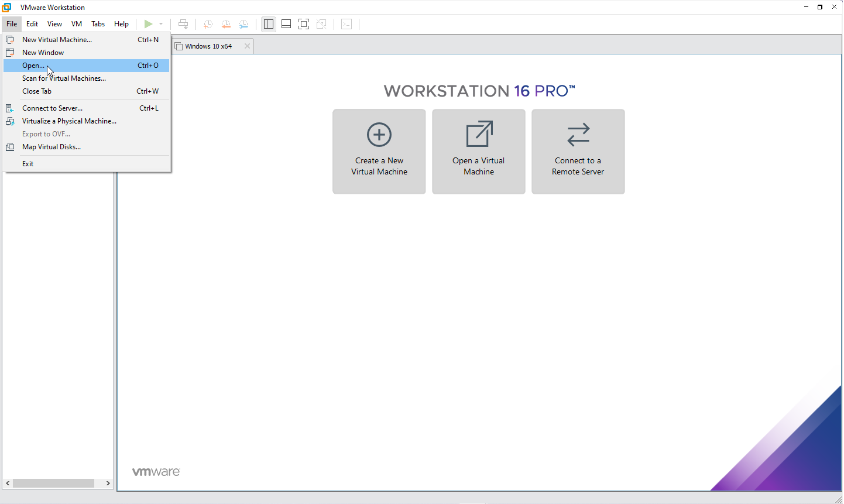Open the Edit menu
The height and width of the screenshot is (504, 844).
pyautogui.click(x=32, y=24)
